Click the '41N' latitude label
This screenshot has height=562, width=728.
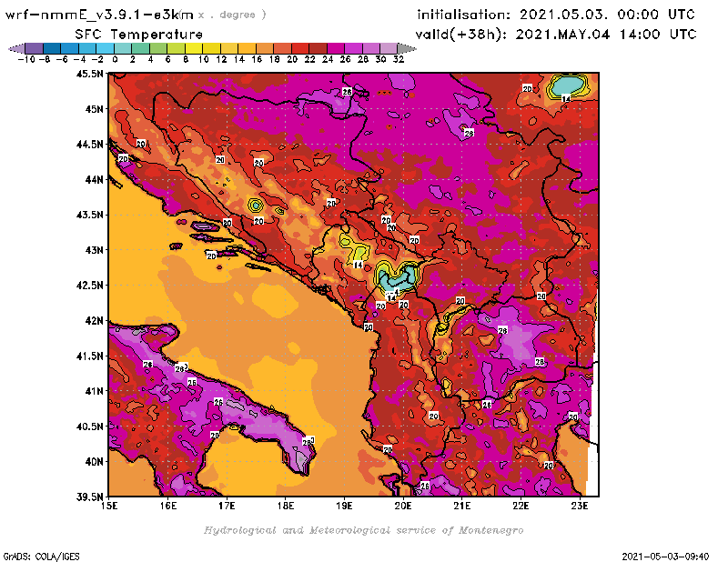[x=94, y=391]
